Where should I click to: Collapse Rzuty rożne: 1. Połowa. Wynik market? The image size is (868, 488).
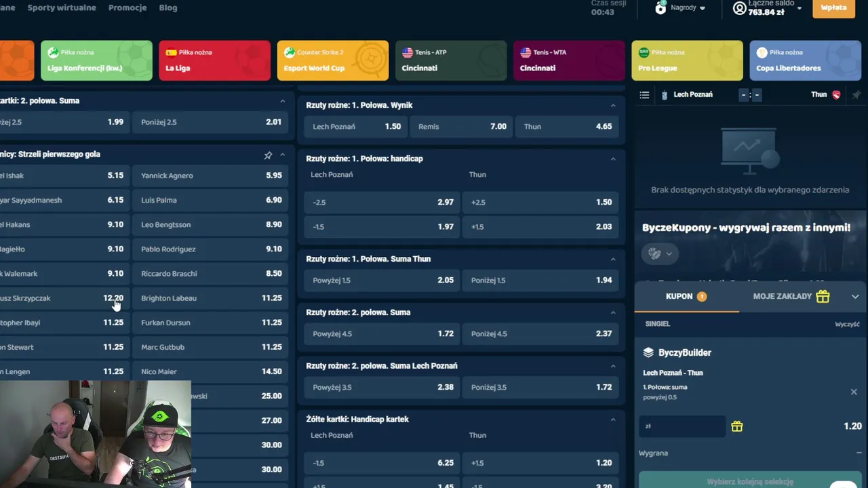point(613,105)
